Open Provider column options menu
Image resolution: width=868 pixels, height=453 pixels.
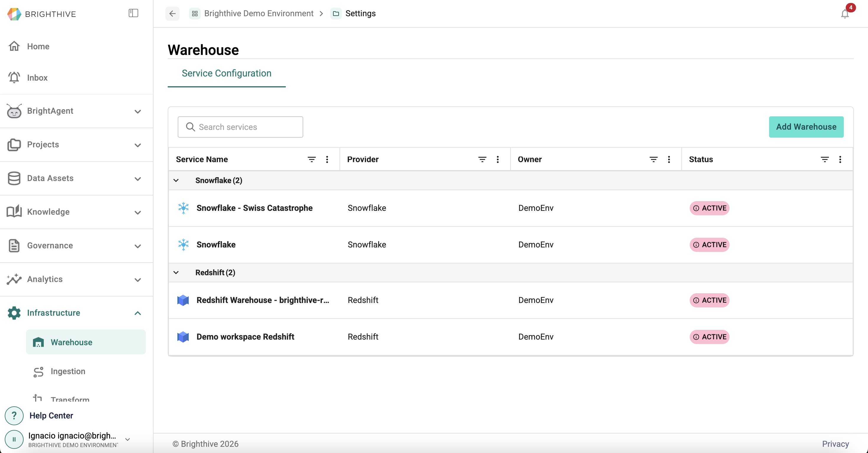tap(497, 159)
